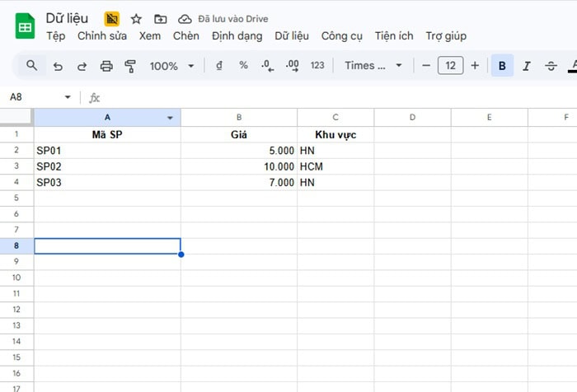Undo the last action

(57, 66)
